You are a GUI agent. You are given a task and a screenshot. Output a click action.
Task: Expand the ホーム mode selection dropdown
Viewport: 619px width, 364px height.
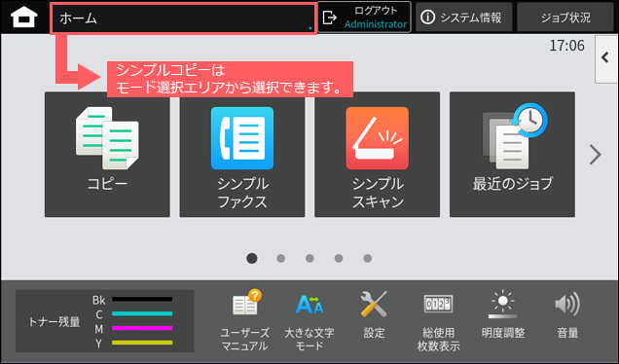(183, 18)
